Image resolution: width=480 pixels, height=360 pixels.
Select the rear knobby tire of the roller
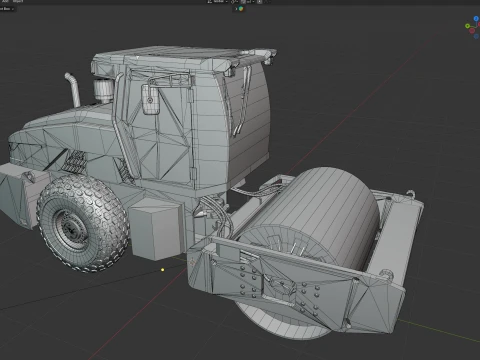83,223
